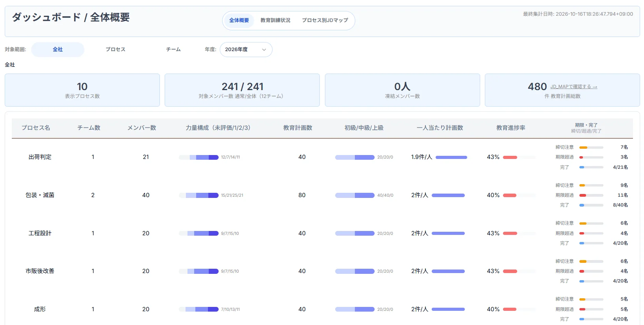This screenshot has width=644, height=325.
Task: Click 完了 8/40名 value
Action: click(620, 205)
